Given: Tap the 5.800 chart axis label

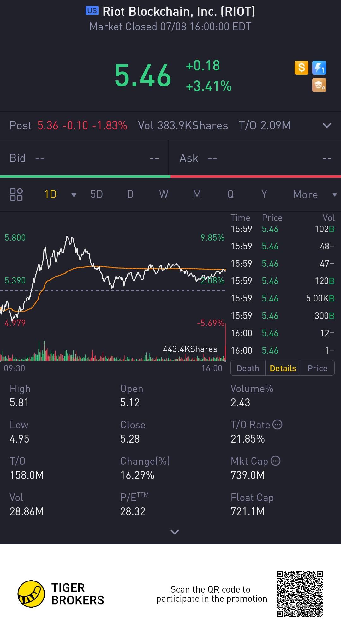Looking at the screenshot, I should [15, 237].
